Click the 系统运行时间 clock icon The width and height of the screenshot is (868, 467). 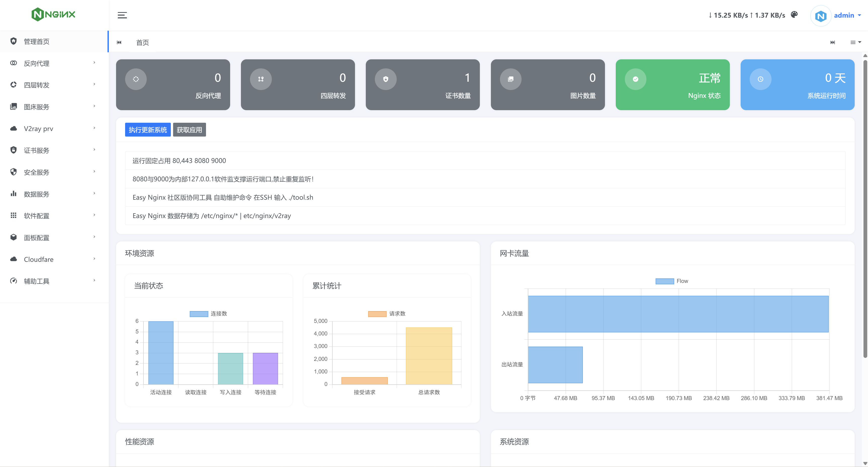[x=760, y=79]
